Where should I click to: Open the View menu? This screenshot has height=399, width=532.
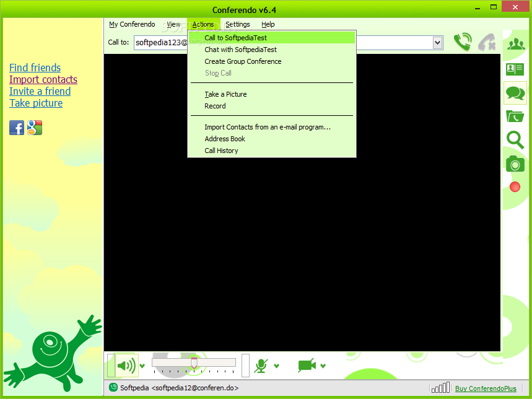tap(173, 24)
